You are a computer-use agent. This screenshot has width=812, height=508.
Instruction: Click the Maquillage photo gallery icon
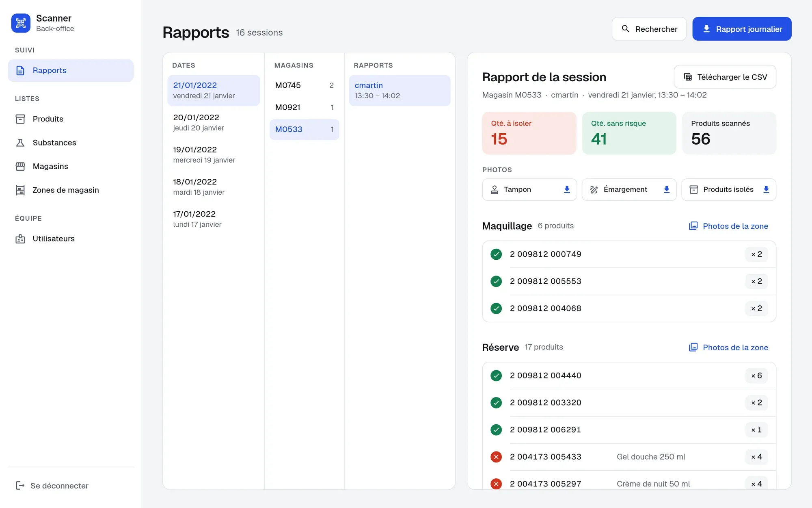tap(693, 226)
